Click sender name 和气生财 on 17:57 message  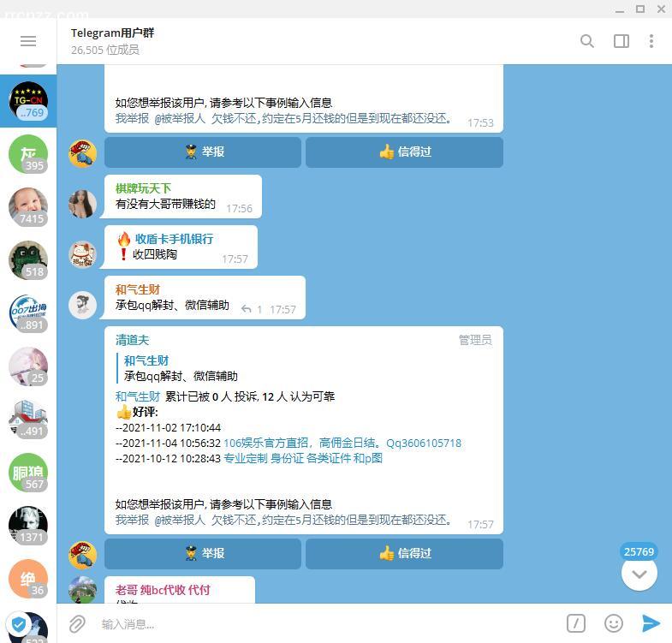[x=138, y=289]
